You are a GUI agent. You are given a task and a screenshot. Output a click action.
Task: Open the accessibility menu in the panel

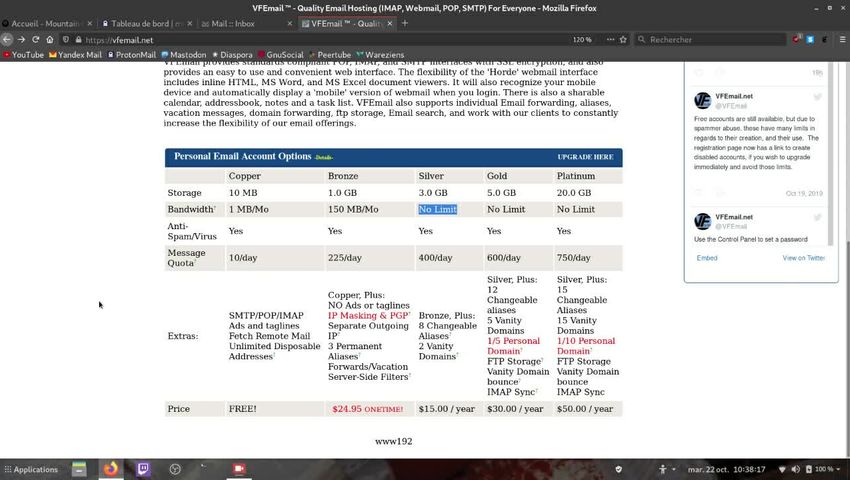(x=667, y=469)
